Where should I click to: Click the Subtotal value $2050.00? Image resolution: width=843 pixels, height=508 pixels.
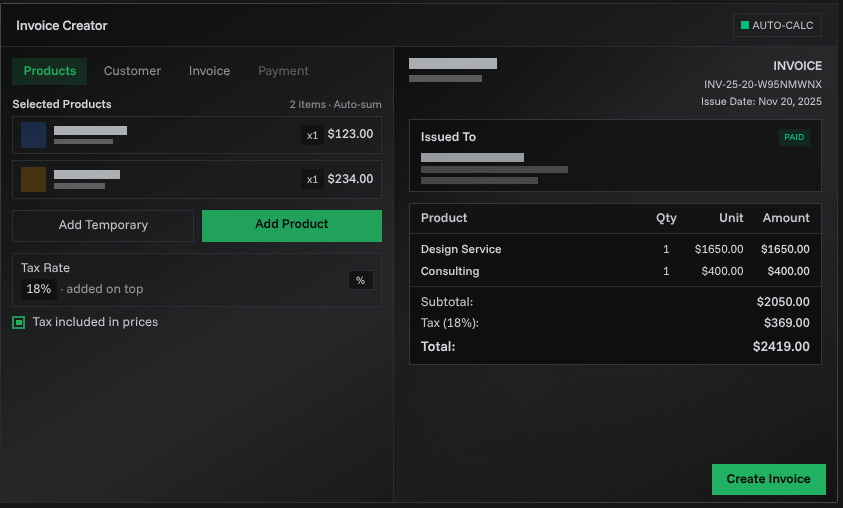click(783, 302)
